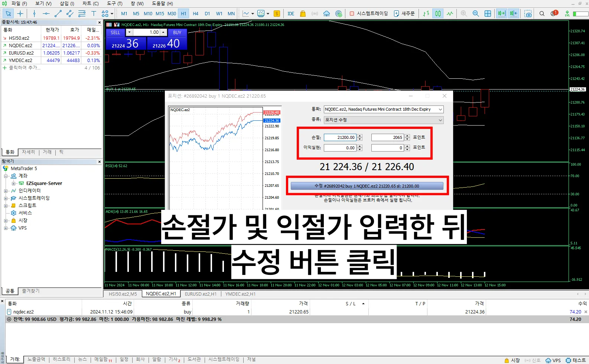Click the 손절 stop loss price field
589x364 pixels.
pyautogui.click(x=340, y=137)
